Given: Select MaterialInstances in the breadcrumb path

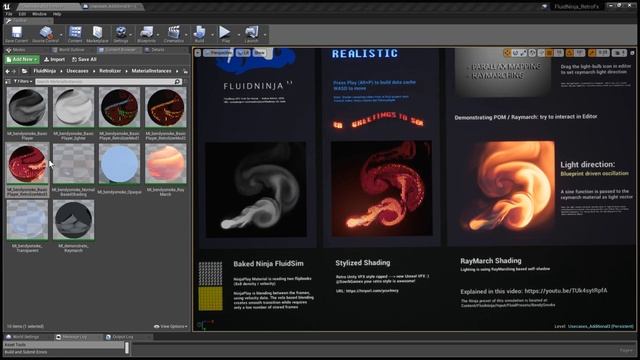Looking at the screenshot, I should tap(151, 71).
